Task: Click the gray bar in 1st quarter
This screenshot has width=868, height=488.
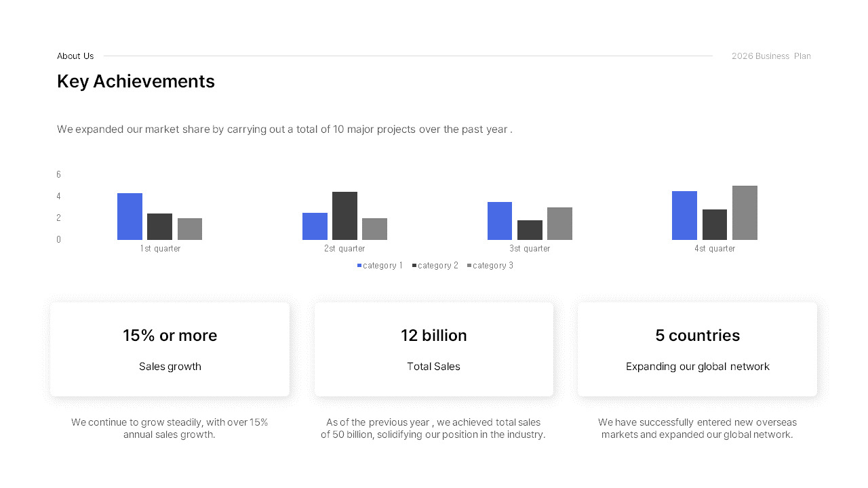Action: click(190, 229)
